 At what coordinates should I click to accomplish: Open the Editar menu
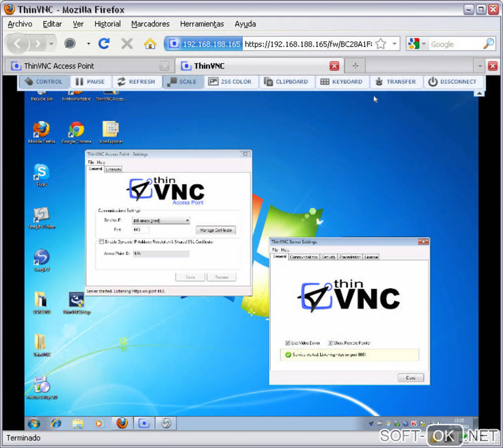52,24
